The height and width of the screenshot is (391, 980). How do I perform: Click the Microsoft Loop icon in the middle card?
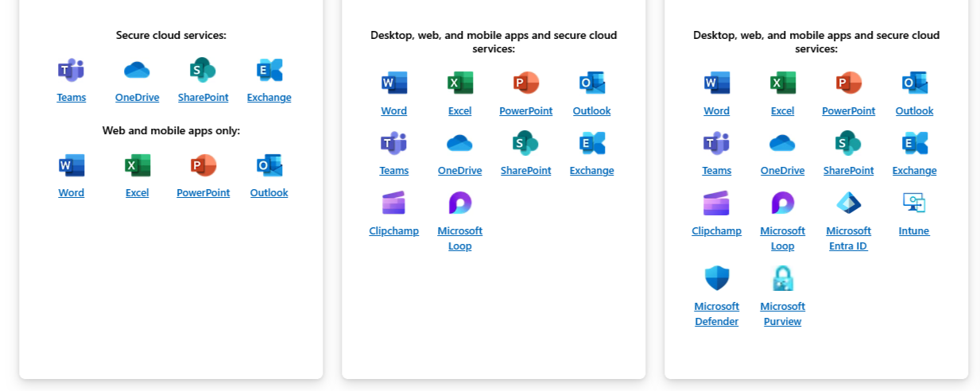tap(460, 203)
